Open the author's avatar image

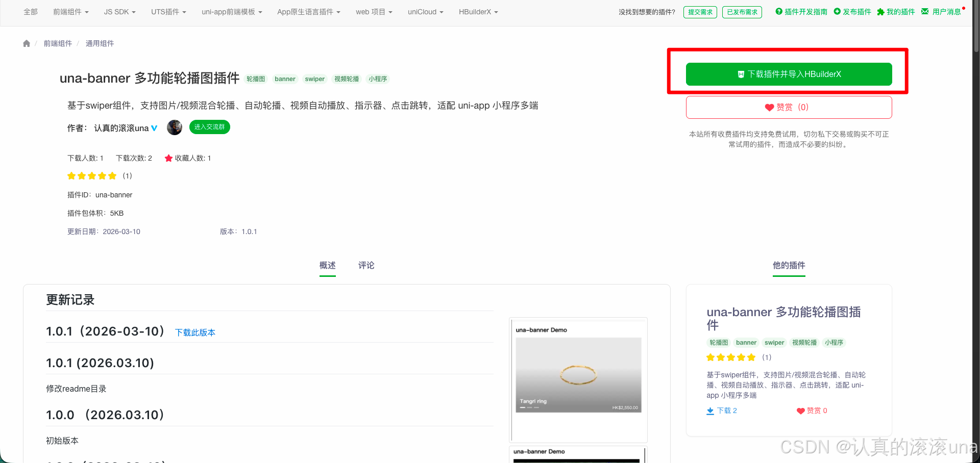pos(175,127)
